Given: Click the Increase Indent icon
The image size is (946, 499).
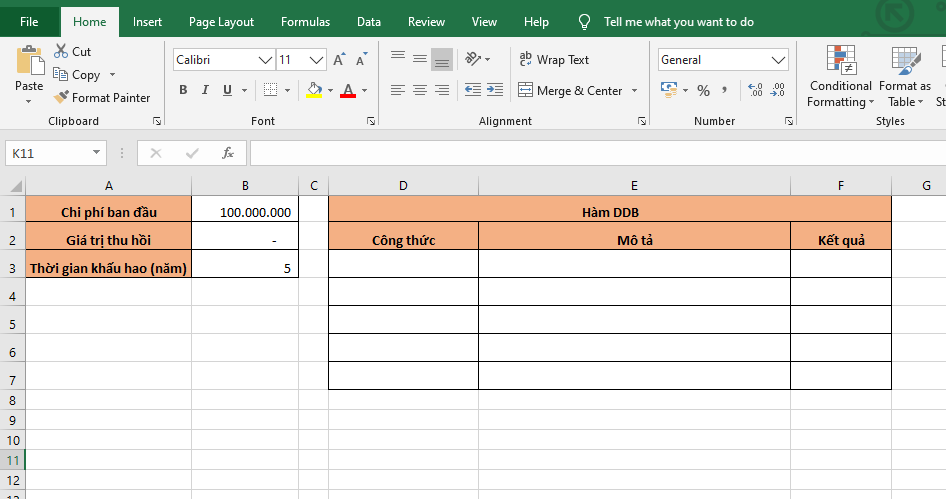Looking at the screenshot, I should coord(495,91).
